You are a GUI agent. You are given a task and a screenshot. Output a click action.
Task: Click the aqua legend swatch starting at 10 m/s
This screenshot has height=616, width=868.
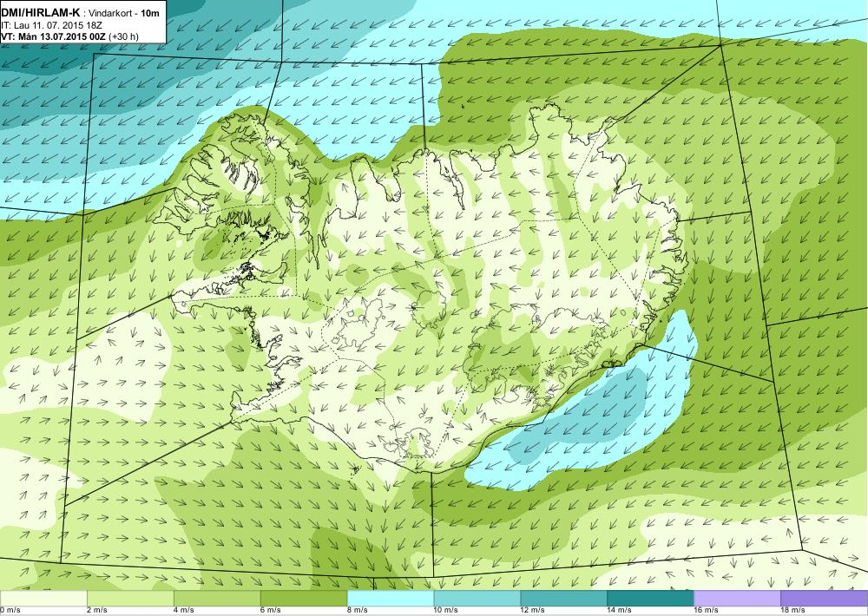[x=477, y=599]
